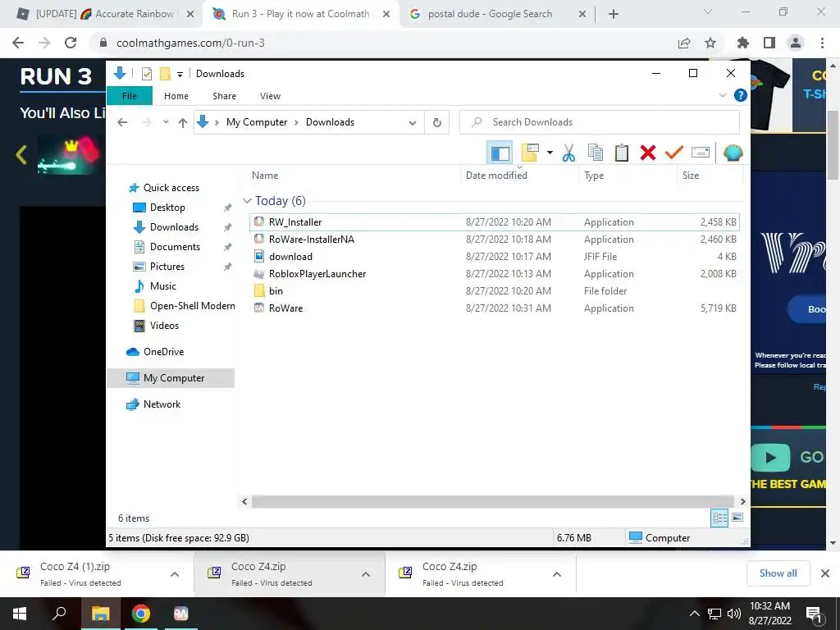
Task: Open Chrome extensions puzzle icon
Action: pos(743,43)
